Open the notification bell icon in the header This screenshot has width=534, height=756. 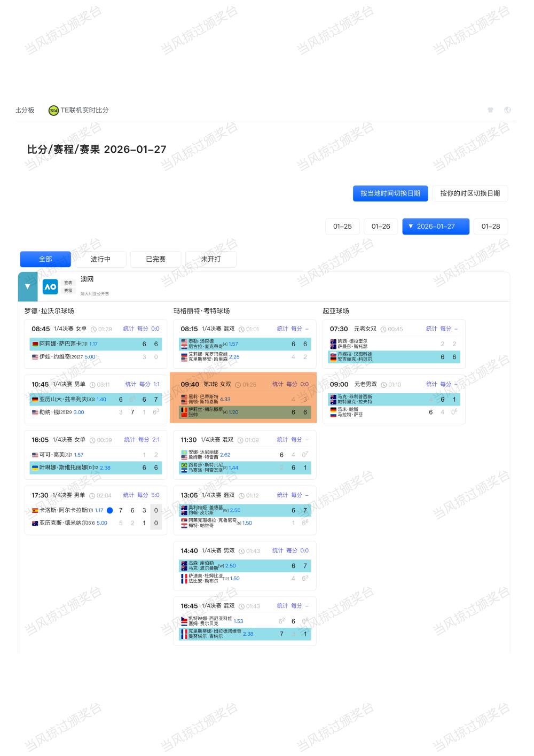click(490, 109)
